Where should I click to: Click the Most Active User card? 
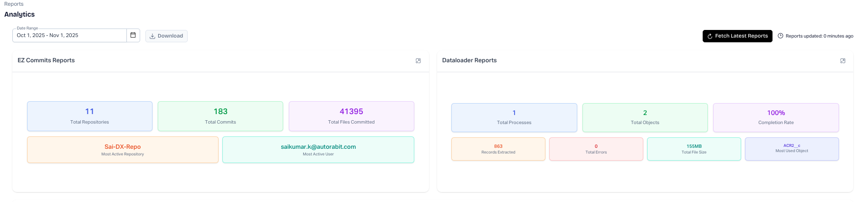tap(318, 150)
